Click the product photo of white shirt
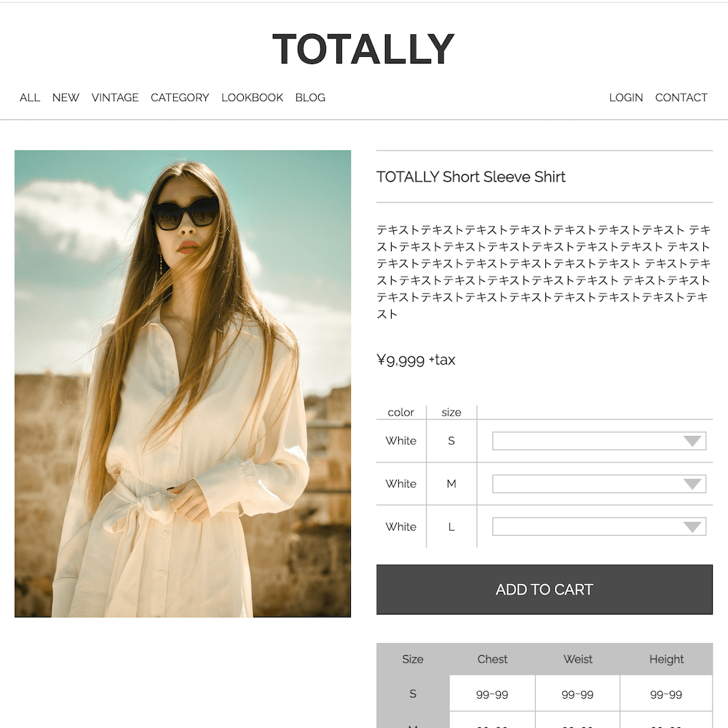 183,384
